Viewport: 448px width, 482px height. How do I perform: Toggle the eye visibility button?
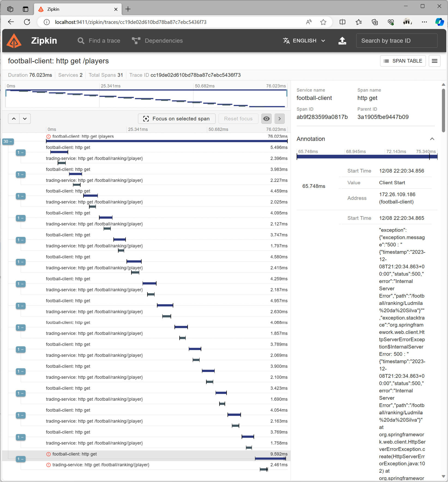click(x=266, y=119)
